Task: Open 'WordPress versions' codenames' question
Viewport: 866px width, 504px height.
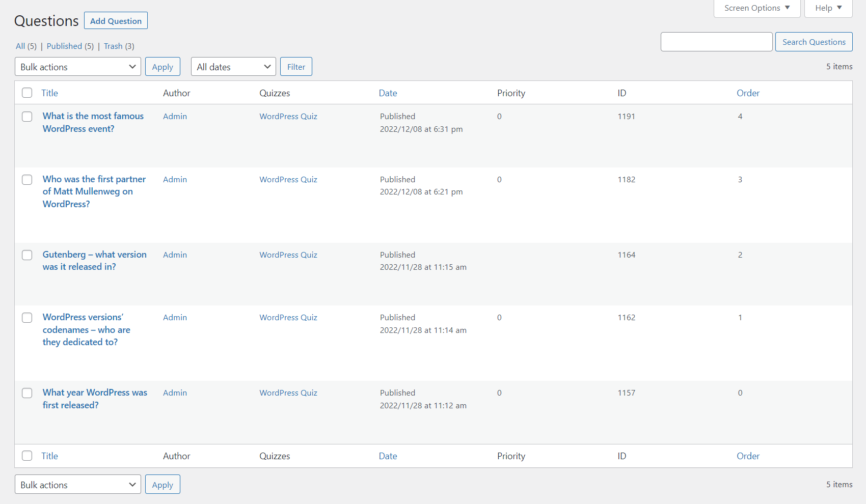Action: [87, 329]
